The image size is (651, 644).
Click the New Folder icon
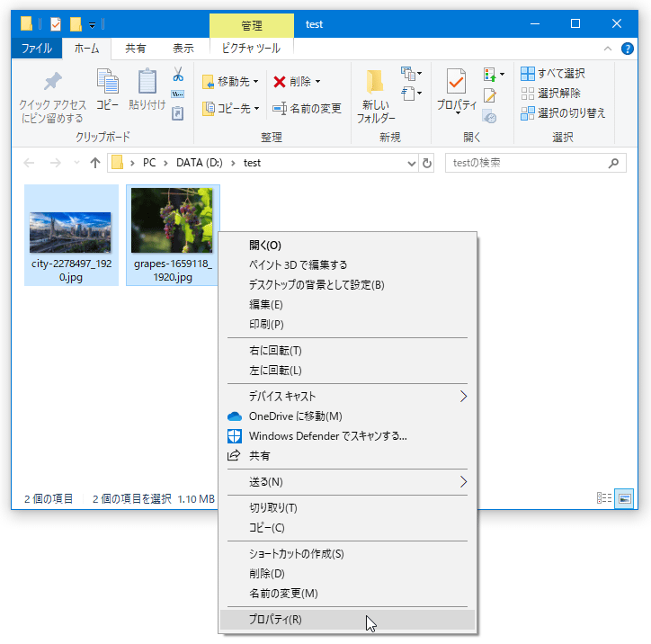[x=375, y=81]
